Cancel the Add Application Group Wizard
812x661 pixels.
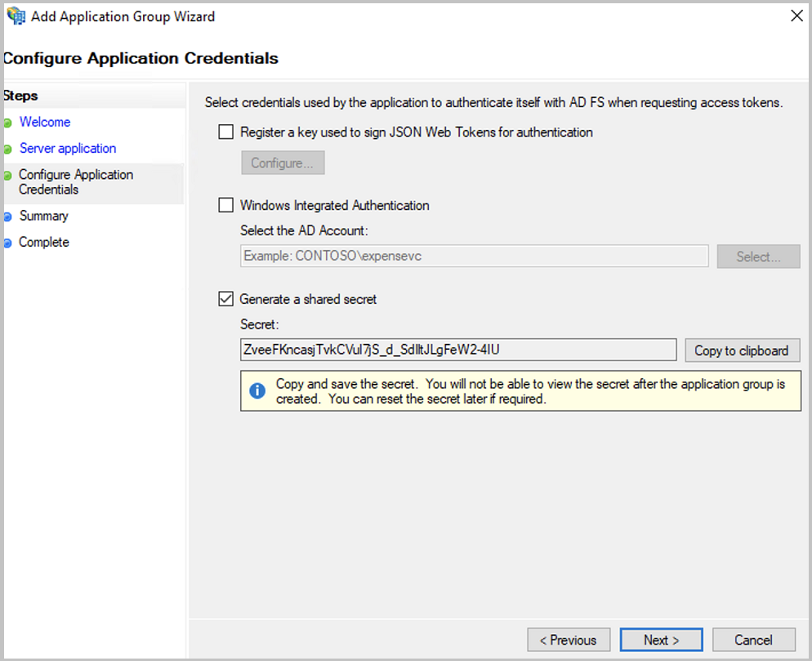click(753, 640)
